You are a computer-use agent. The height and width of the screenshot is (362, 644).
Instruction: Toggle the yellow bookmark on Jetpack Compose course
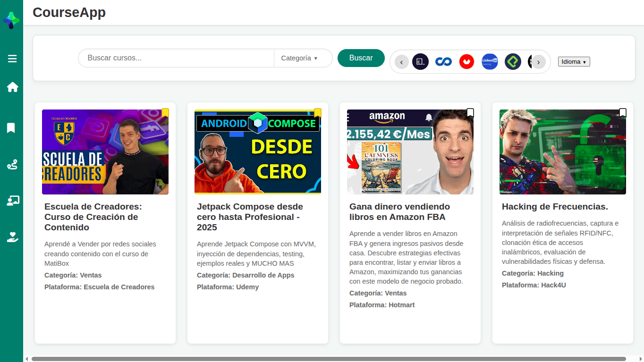pyautogui.click(x=317, y=113)
